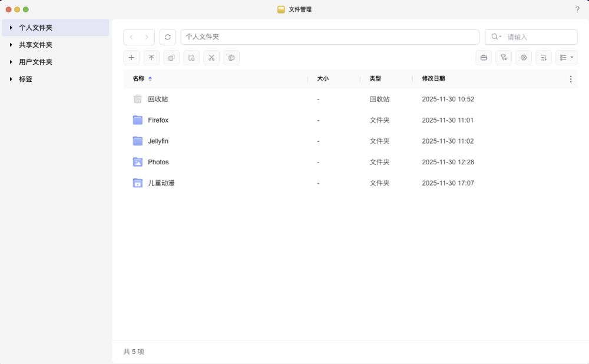Select the Firefox folder name
The height and width of the screenshot is (364, 589).
[158, 120]
